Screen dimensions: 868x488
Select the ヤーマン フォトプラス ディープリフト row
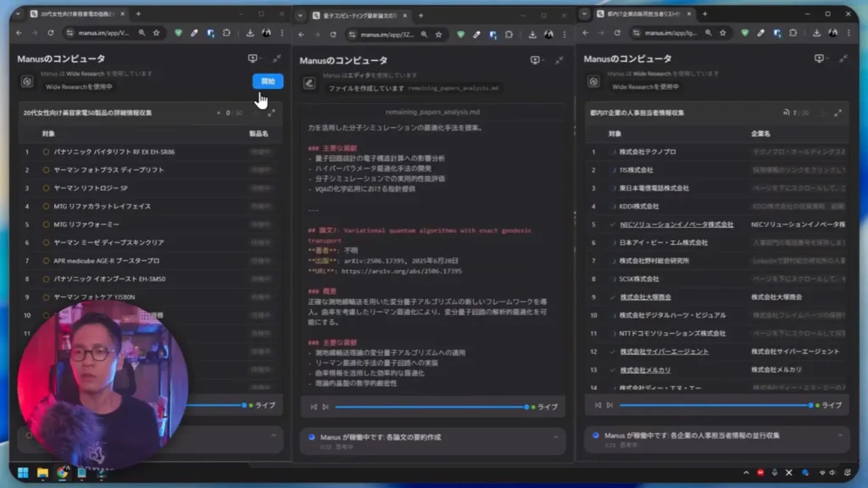click(x=151, y=169)
